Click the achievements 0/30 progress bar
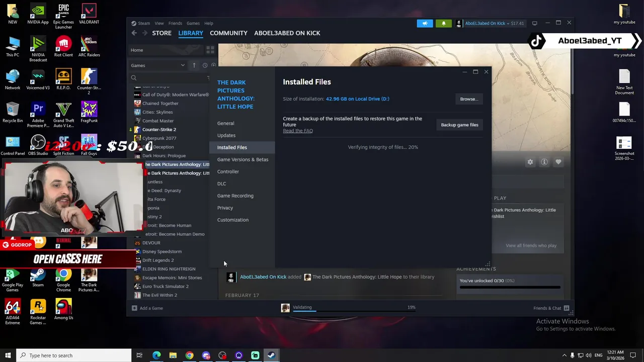The height and width of the screenshot is (362, 644). pos(510,288)
